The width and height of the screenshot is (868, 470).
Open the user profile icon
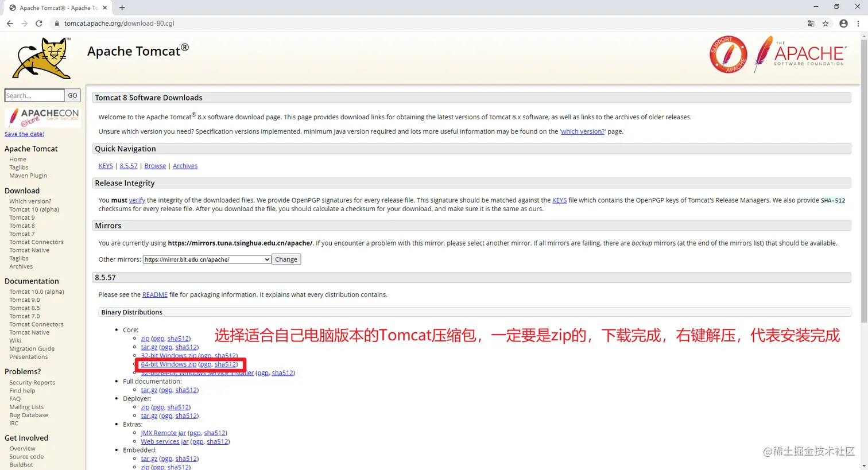tap(843, 24)
